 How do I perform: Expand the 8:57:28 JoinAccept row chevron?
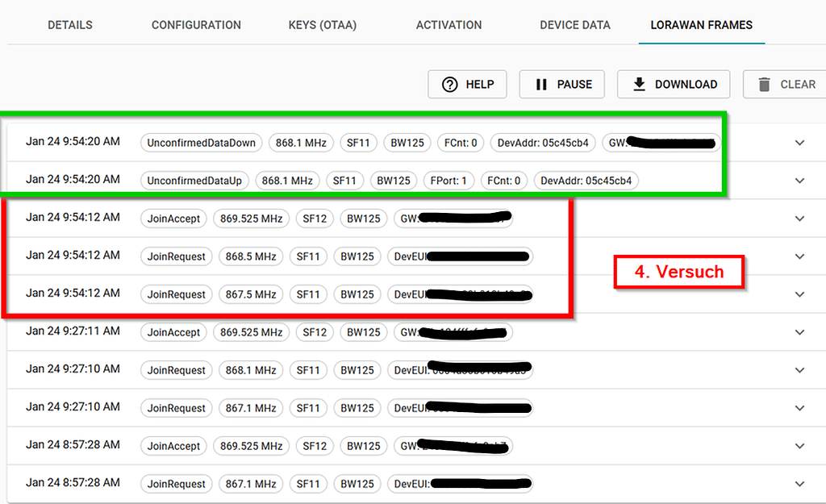[799, 446]
